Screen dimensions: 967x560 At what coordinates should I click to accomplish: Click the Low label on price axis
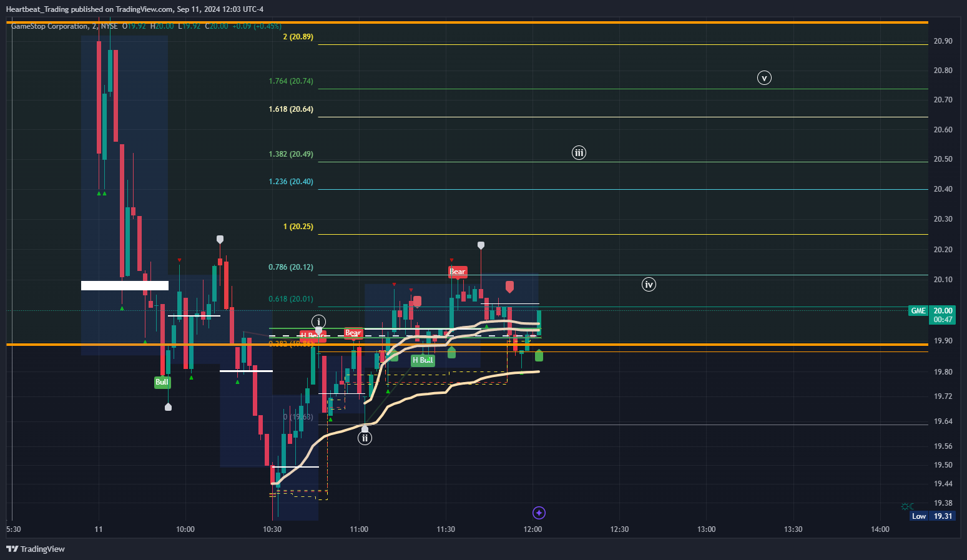pyautogui.click(x=919, y=516)
